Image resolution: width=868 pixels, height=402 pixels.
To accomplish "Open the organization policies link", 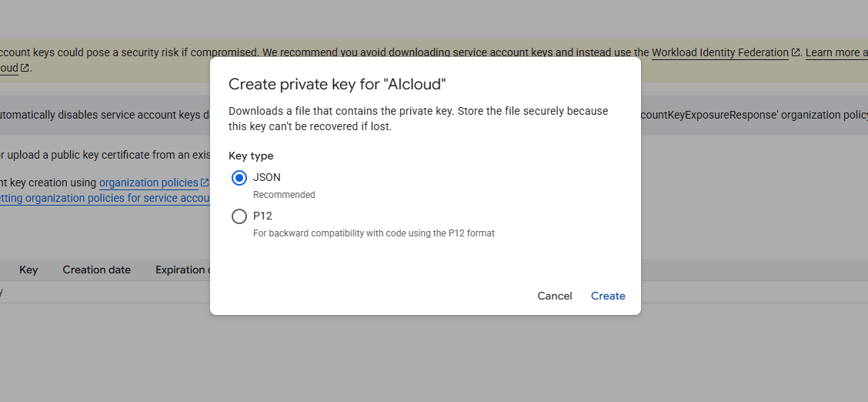I will 149,183.
